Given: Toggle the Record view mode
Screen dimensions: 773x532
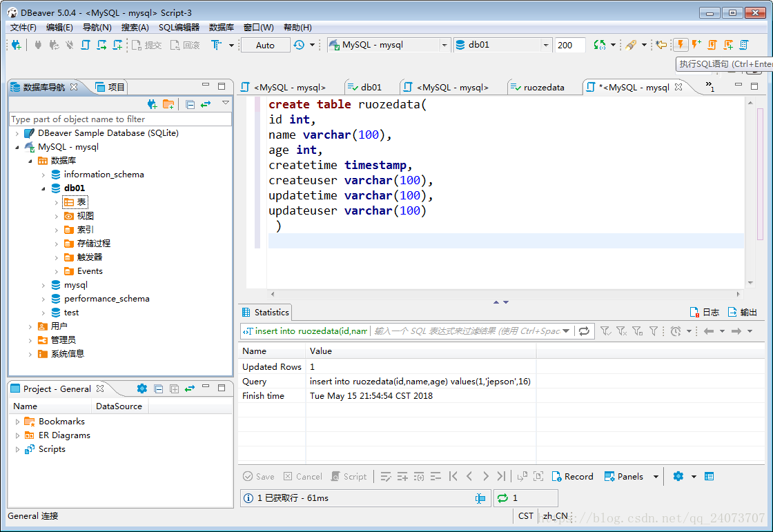Looking at the screenshot, I should [x=572, y=476].
